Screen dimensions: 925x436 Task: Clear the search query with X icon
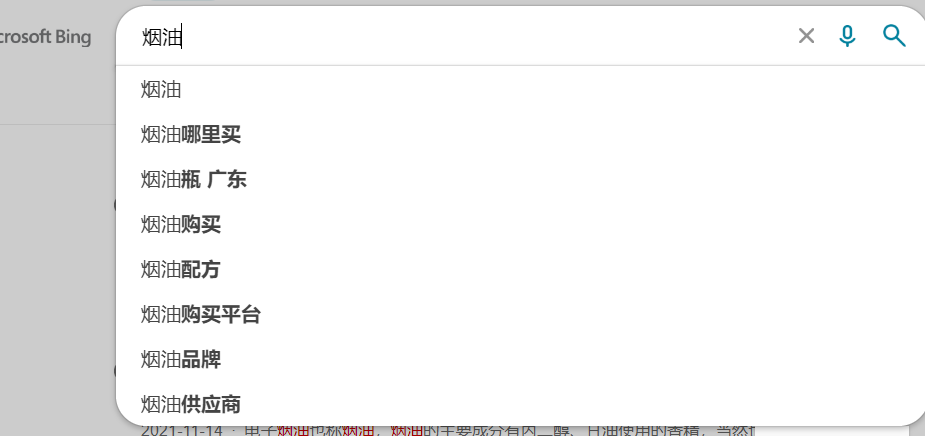pyautogui.click(x=806, y=36)
